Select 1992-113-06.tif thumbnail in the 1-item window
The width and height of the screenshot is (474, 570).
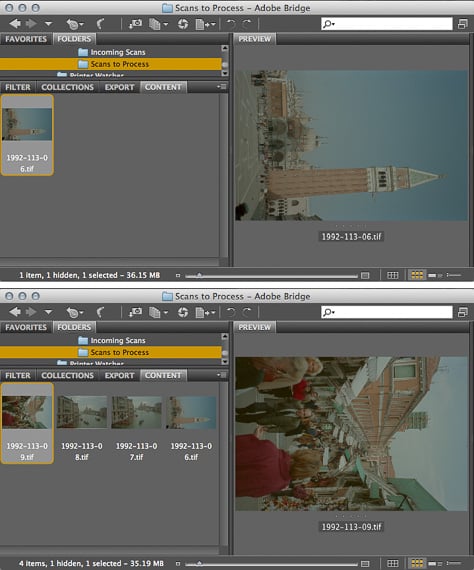tap(27, 135)
